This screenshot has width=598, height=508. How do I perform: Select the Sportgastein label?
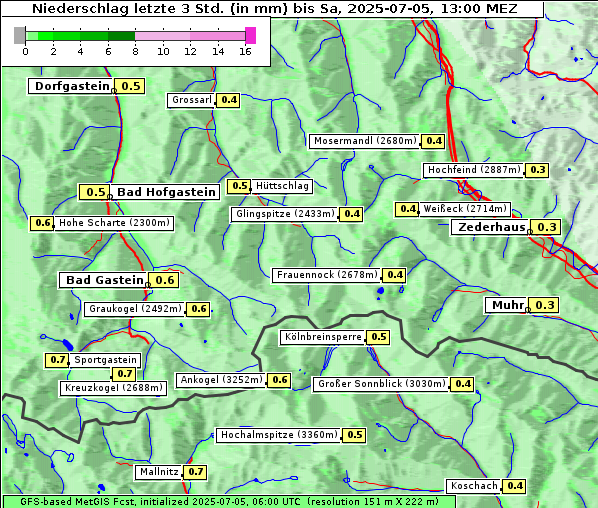(x=105, y=360)
